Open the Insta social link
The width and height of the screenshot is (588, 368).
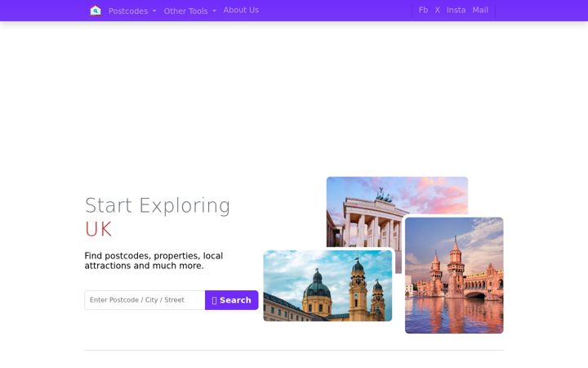pyautogui.click(x=456, y=10)
